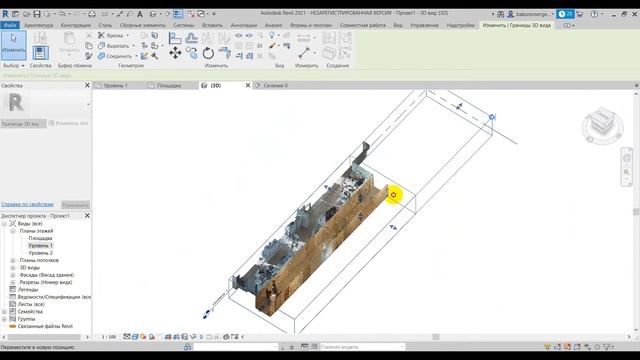This screenshot has height=360, width=640.
Task: Click the Trim/Extend to corner icon
Action: [x=224, y=53]
